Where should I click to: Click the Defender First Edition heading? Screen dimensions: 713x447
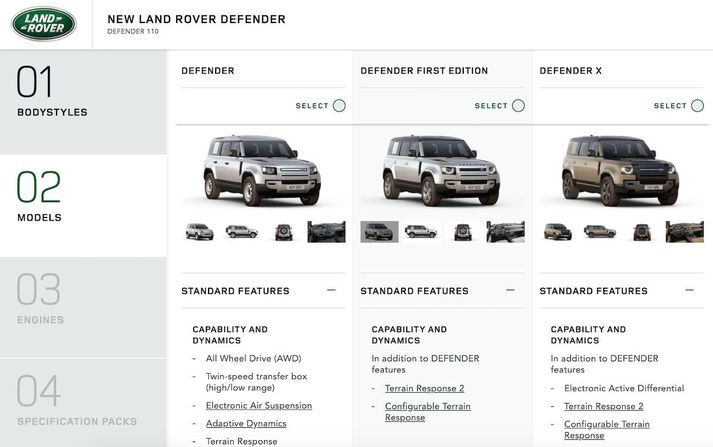coord(424,70)
